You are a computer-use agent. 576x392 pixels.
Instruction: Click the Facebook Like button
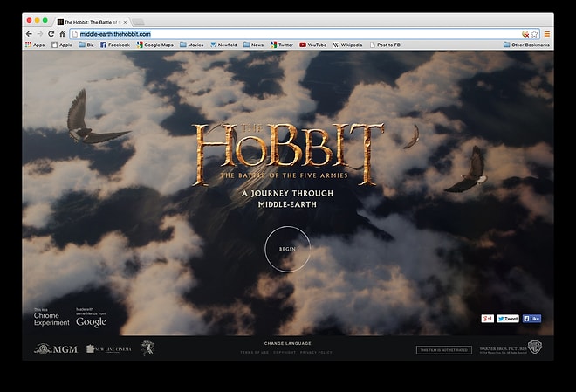coord(531,319)
